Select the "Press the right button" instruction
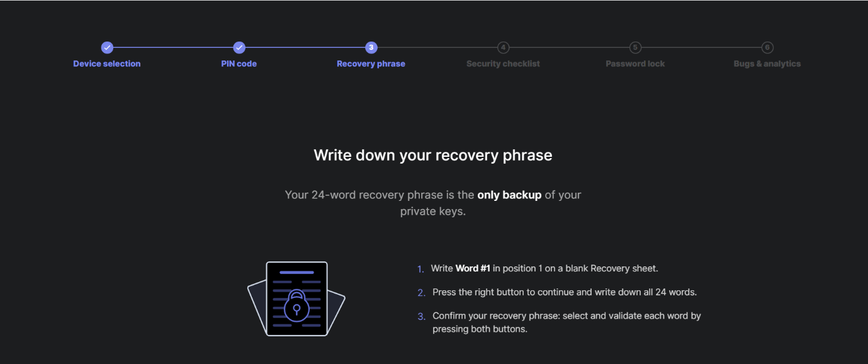868x364 pixels. coord(565,292)
